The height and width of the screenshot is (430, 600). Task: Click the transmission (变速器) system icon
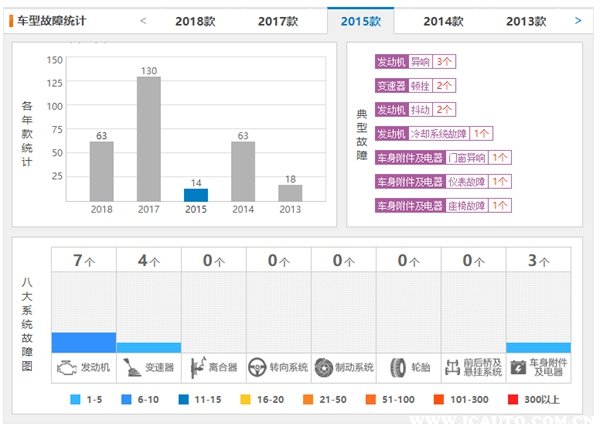(130, 367)
